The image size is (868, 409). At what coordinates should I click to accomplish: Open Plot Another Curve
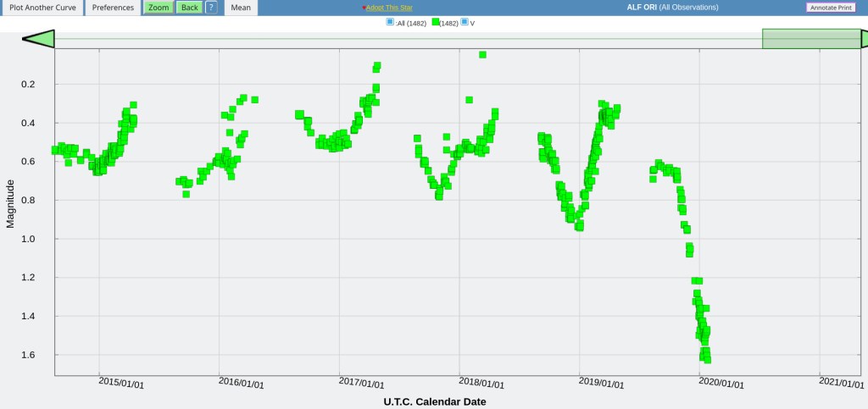[x=42, y=8]
